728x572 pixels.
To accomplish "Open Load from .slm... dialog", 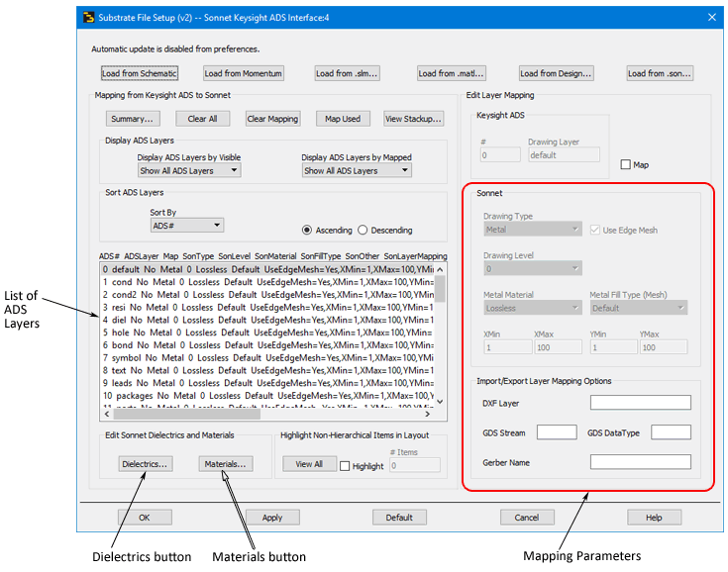I will [347, 73].
